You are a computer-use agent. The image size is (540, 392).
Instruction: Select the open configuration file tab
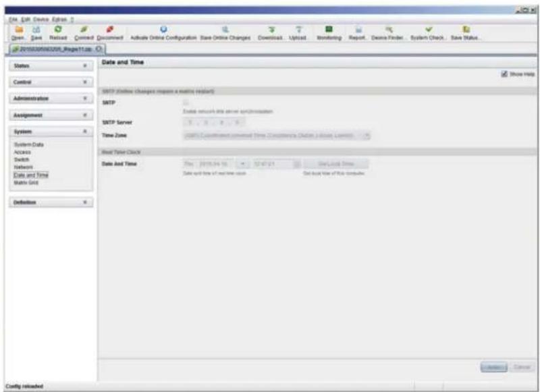tap(55, 49)
